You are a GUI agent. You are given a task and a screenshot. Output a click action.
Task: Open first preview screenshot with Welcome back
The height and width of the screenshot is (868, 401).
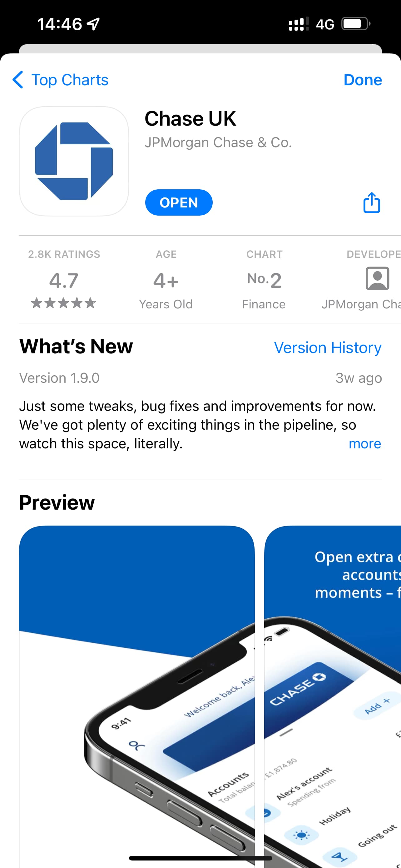(x=137, y=696)
